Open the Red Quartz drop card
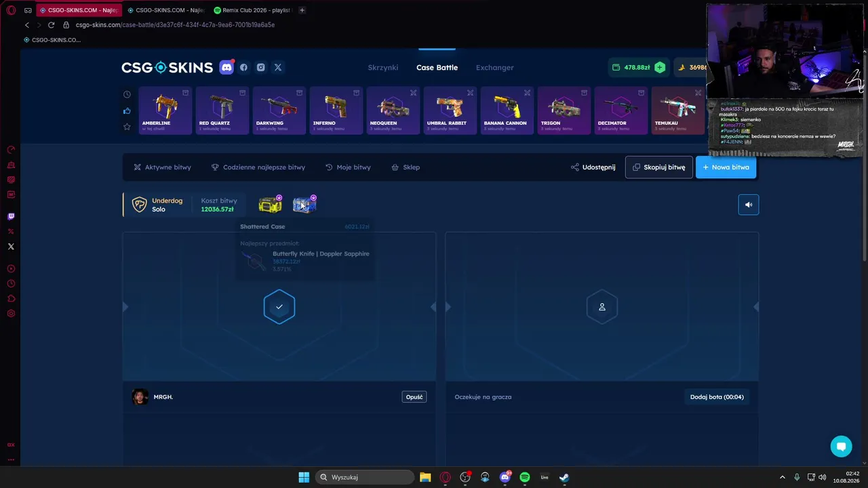The width and height of the screenshot is (868, 488). (222, 110)
